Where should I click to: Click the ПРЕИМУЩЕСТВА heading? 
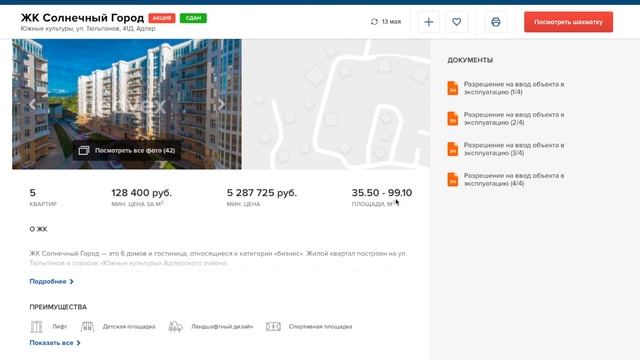tap(58, 307)
